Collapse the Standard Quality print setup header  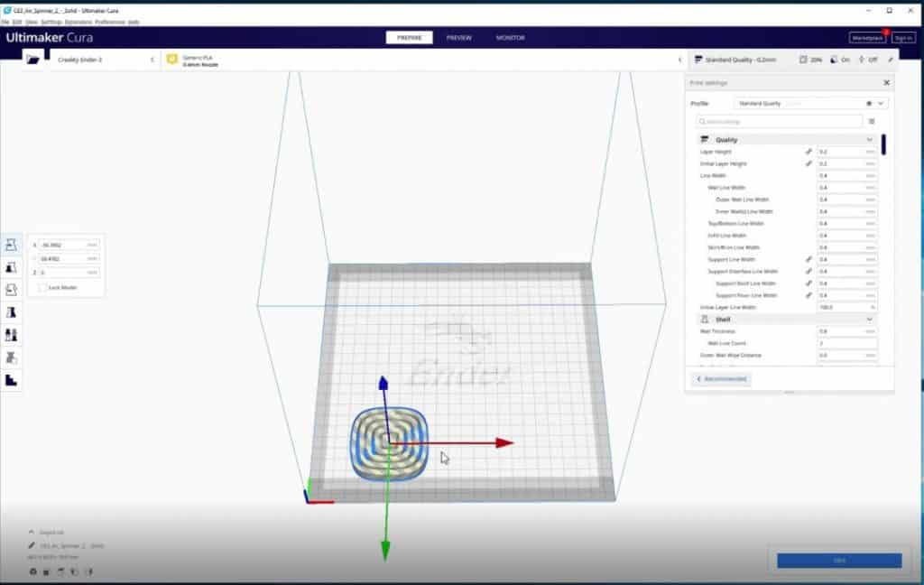[x=793, y=60]
